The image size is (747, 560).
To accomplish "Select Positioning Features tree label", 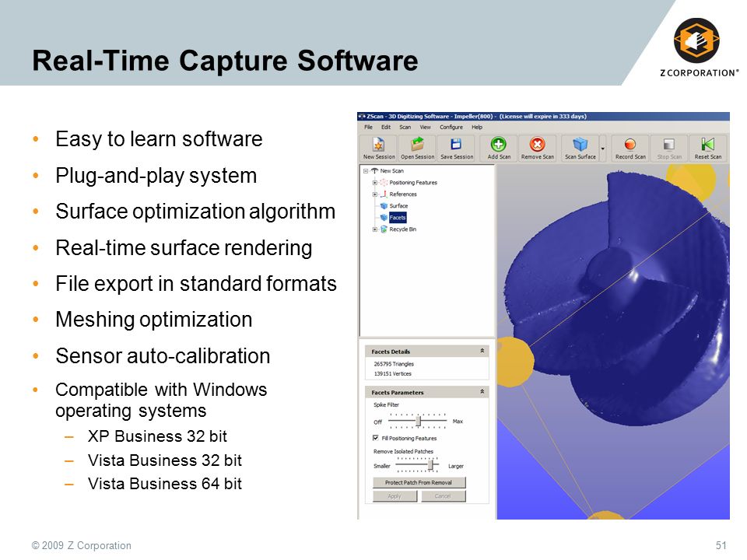I will [413, 182].
